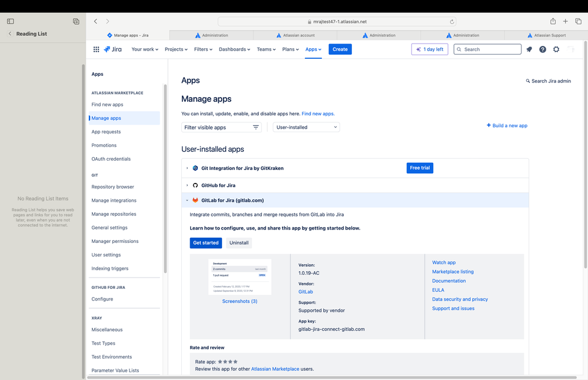Click Free trial button for GitKraken

point(420,168)
